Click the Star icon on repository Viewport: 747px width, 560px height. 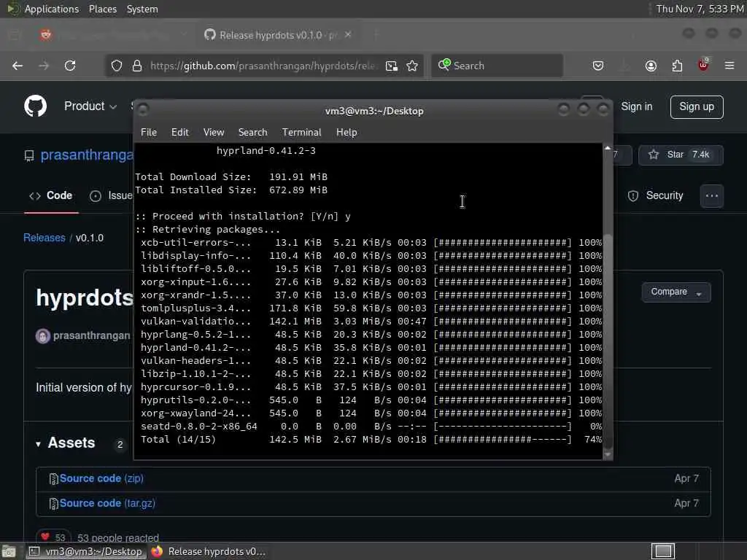pyautogui.click(x=654, y=155)
